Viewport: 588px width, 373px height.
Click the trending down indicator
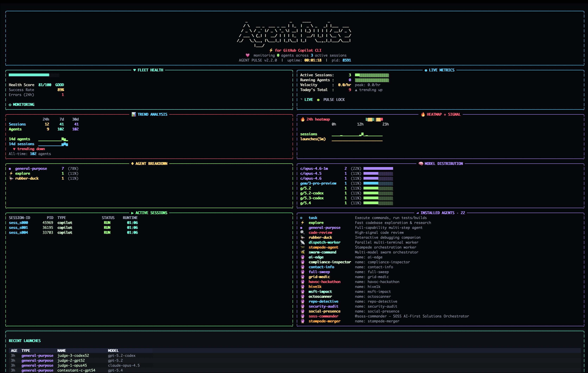coord(29,149)
